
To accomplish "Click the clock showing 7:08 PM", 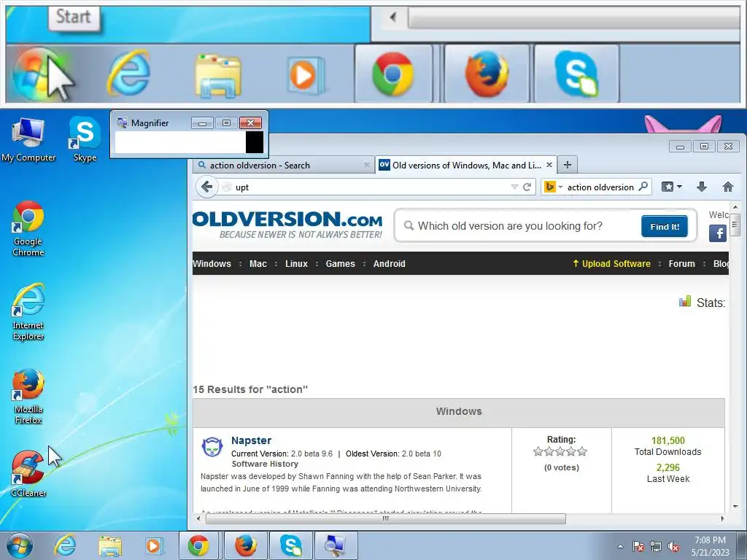I will (711, 545).
